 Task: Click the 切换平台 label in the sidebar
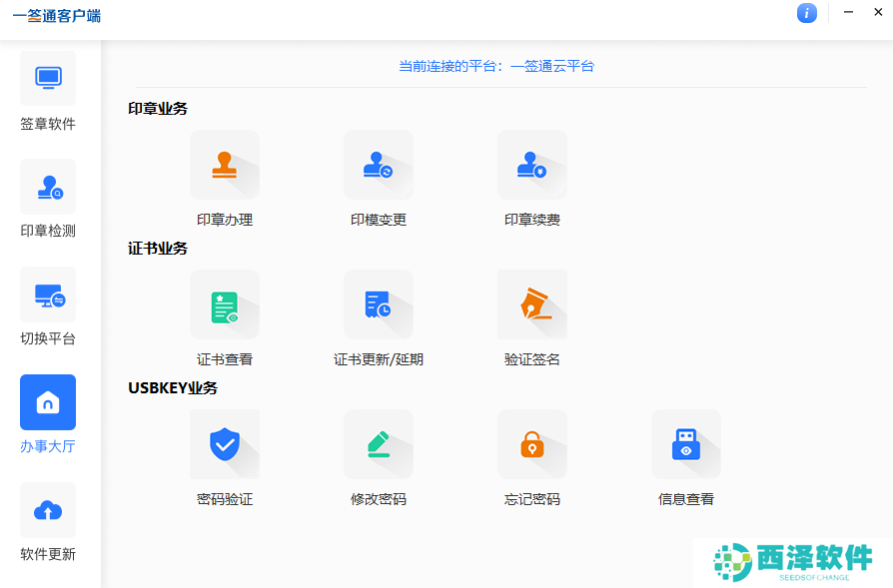click(x=48, y=338)
